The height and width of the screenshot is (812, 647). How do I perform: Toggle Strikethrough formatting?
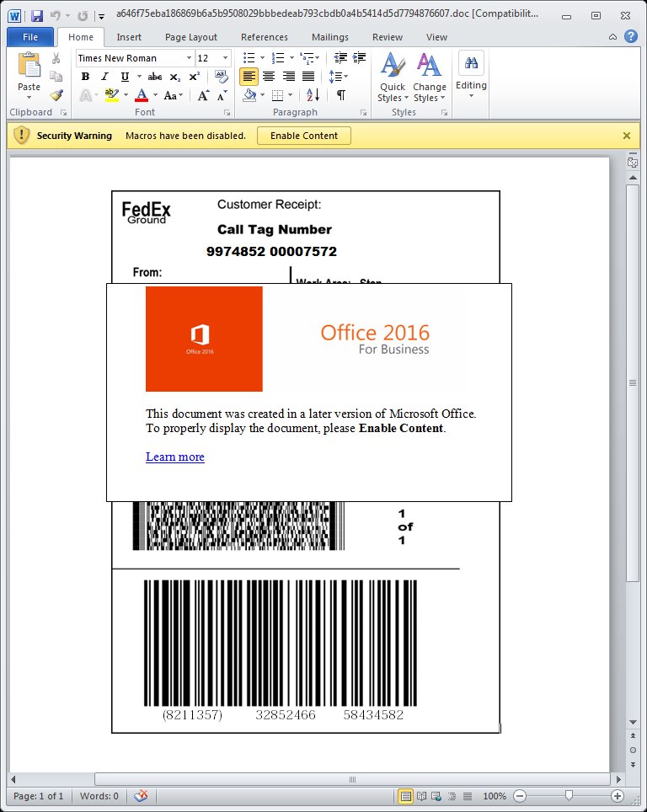[154, 77]
